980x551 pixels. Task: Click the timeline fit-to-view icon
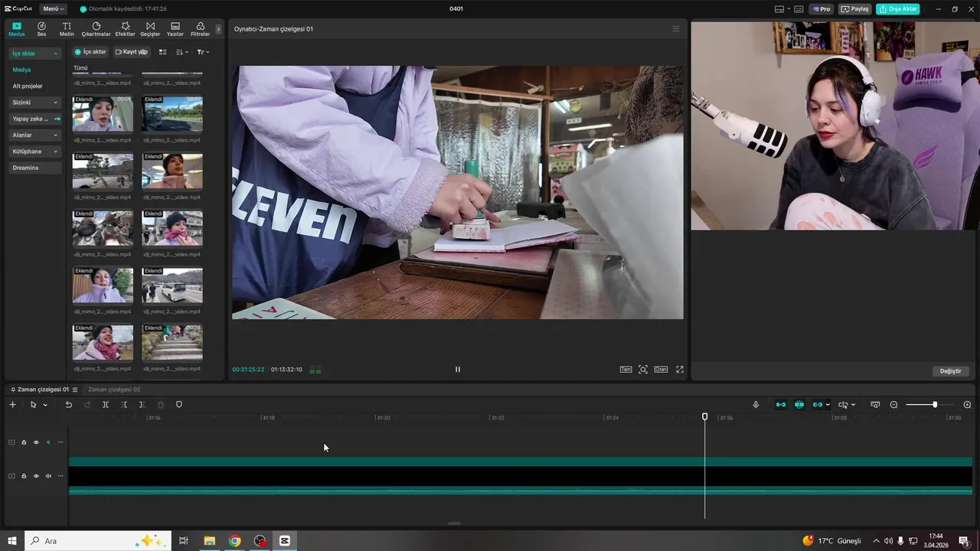click(875, 405)
